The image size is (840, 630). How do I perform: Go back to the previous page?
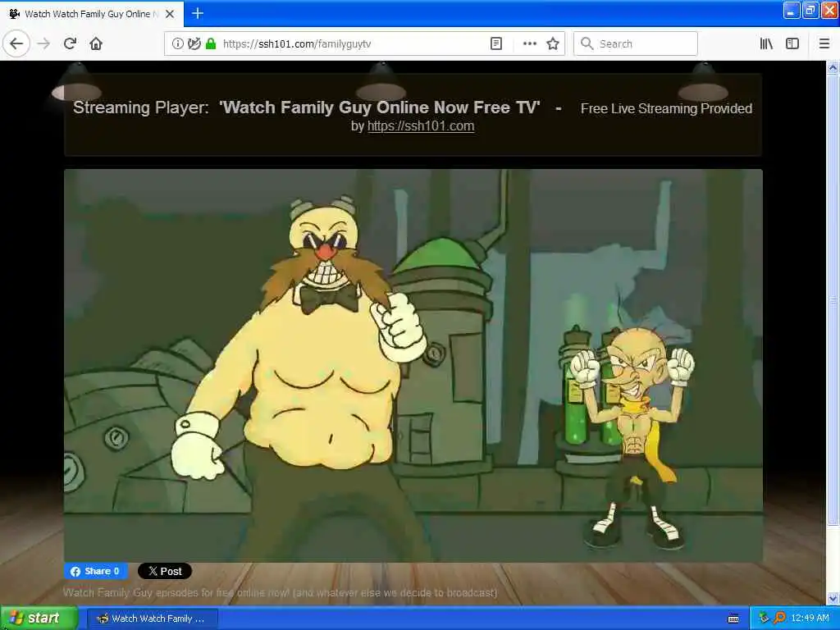[16, 43]
